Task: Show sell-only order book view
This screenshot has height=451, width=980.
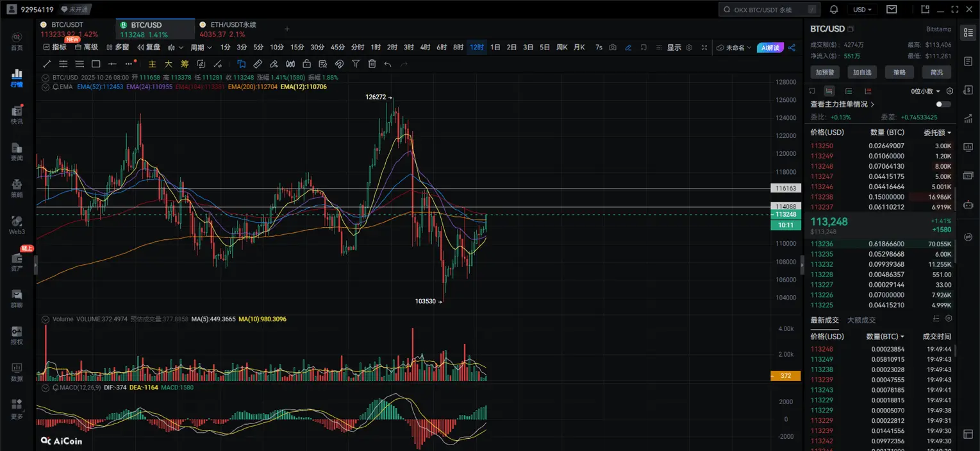Action: coord(868,91)
